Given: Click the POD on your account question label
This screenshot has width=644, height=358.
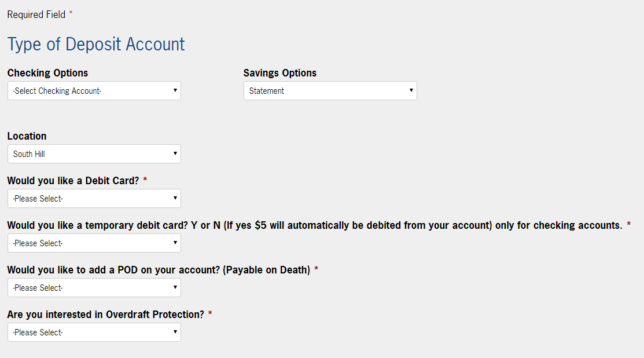Looking at the screenshot, I should click(159, 270).
